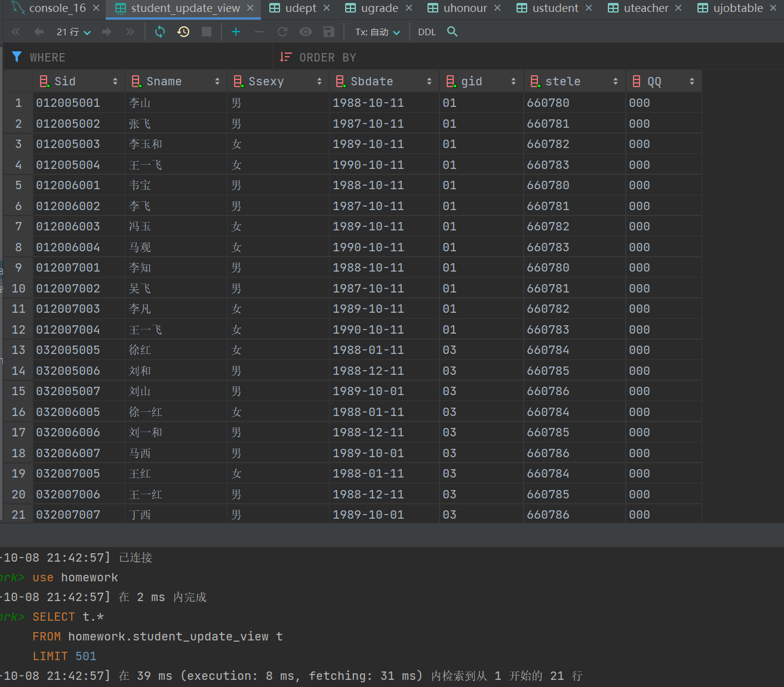The height and width of the screenshot is (687, 784).
Task: Toggle sort arrows on Ssexy column
Action: click(x=319, y=81)
